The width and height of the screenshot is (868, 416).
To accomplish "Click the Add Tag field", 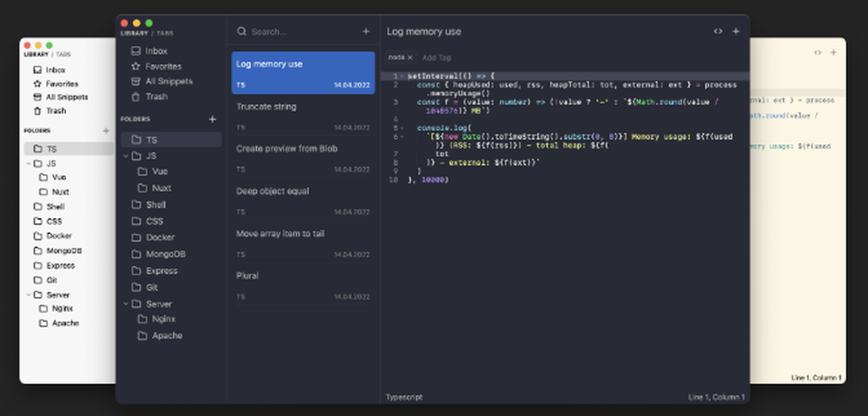I will pyautogui.click(x=437, y=57).
